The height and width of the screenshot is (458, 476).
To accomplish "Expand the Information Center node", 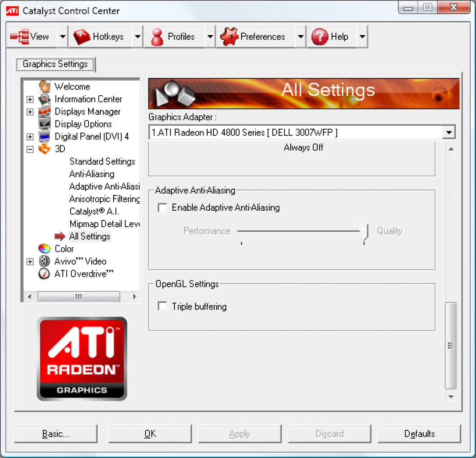I will point(30,99).
